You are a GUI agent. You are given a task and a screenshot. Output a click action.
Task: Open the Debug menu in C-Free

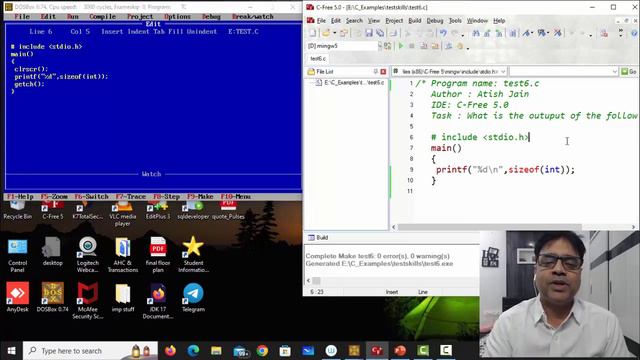pos(435,20)
